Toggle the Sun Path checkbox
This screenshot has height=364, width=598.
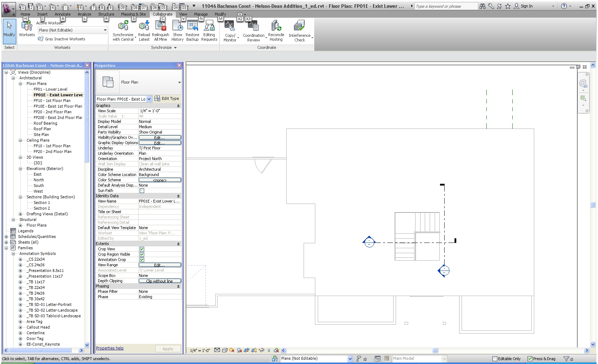coord(142,190)
